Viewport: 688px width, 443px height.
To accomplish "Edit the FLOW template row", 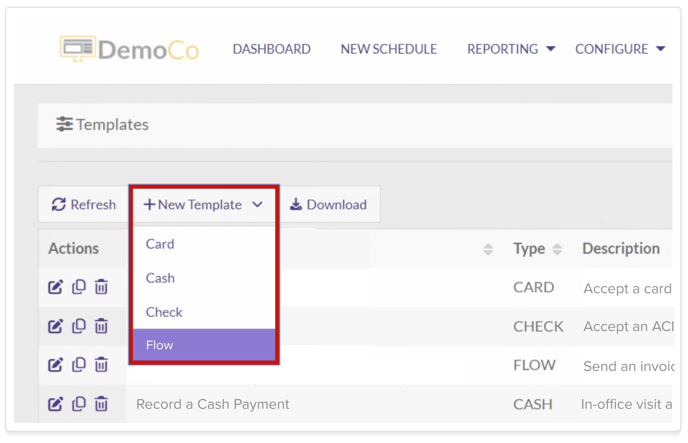I will click(x=56, y=365).
